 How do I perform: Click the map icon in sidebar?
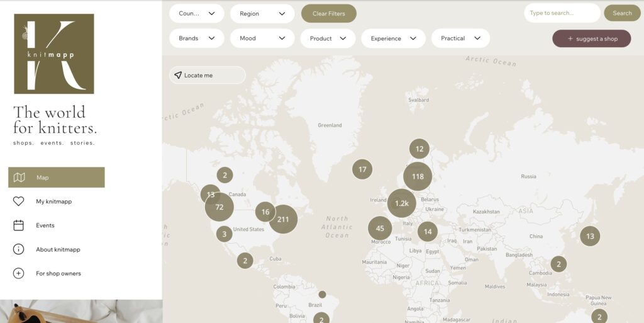click(x=19, y=178)
